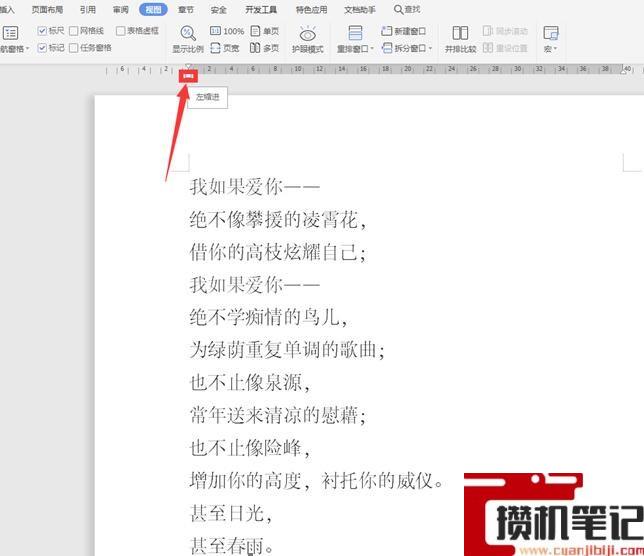Enable the 表格虚框 table gridlines checkbox
The image size is (644, 556).
(x=120, y=31)
